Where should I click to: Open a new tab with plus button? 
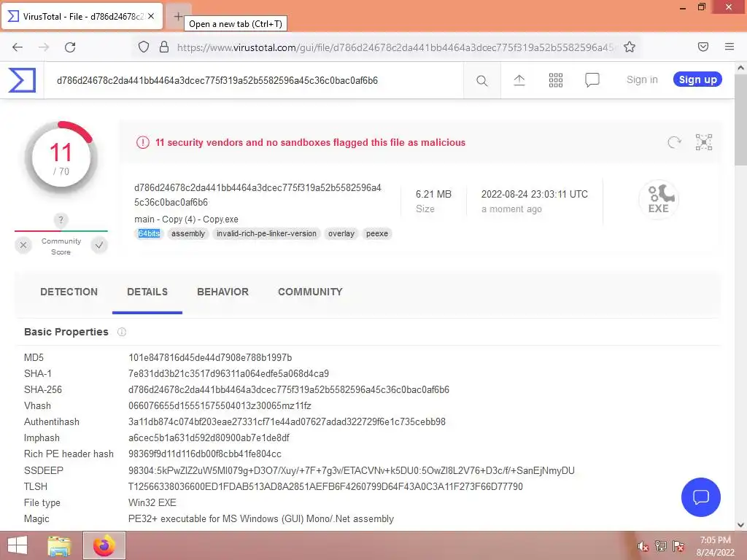(178, 16)
